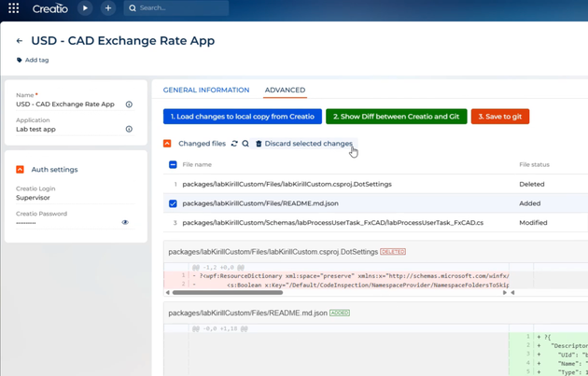The height and width of the screenshot is (376, 588).
Task: Collapse the Auth settings section
Action: point(20,170)
